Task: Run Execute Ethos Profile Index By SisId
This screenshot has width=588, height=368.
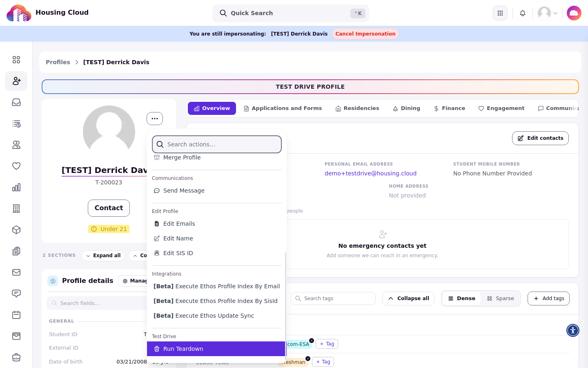Action: click(217, 301)
